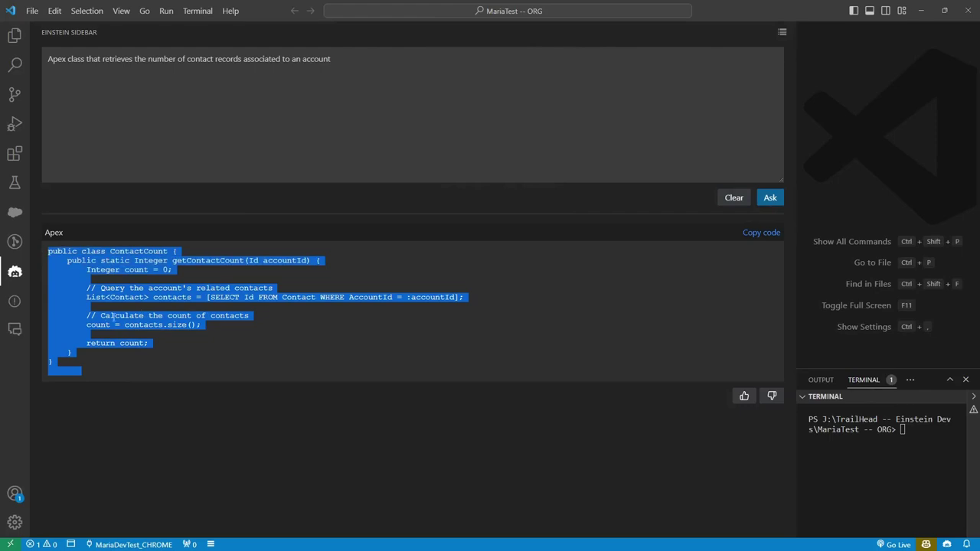This screenshot has width=980, height=551.
Task: Click the Clear button
Action: [x=734, y=197]
